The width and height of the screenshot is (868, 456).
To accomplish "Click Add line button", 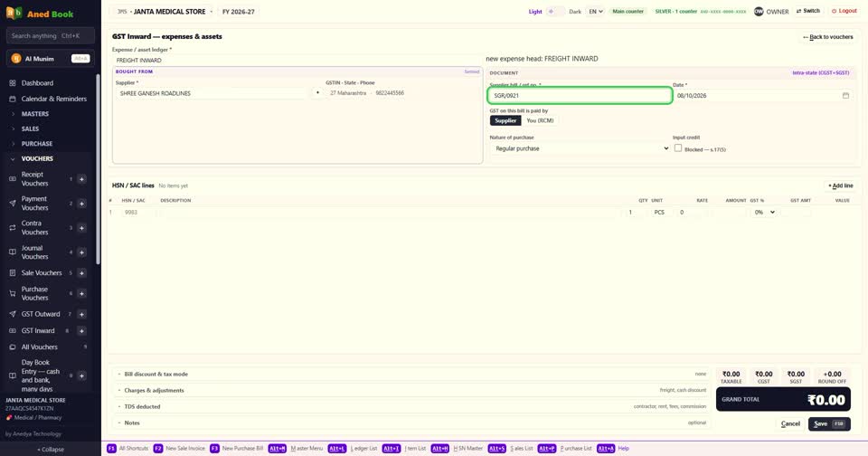I will click(x=840, y=185).
